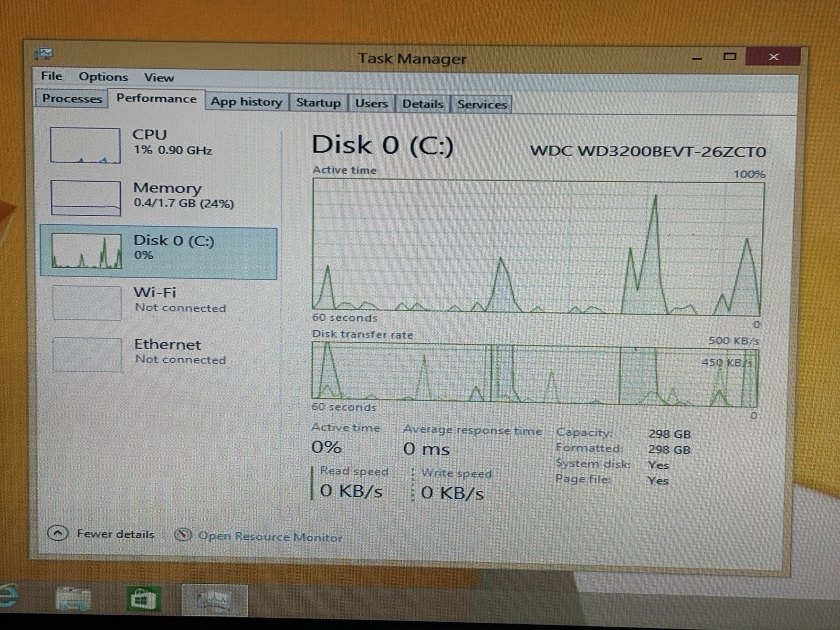Viewport: 840px width, 630px height.
Task: Open the Startup tab
Action: [318, 102]
